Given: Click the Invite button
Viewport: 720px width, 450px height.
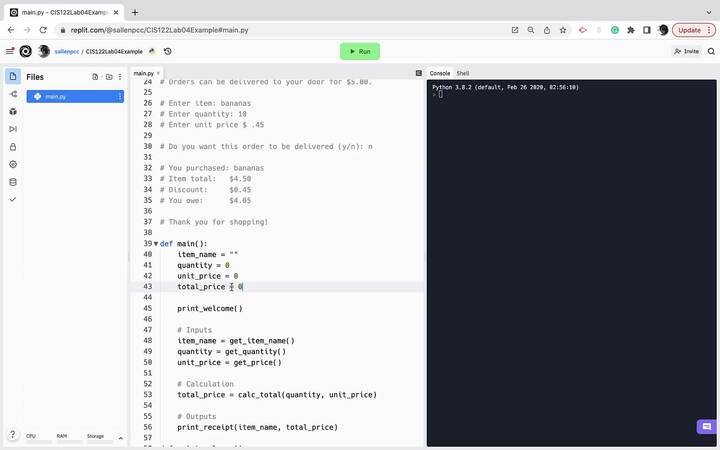Looking at the screenshot, I should pyautogui.click(x=686, y=51).
